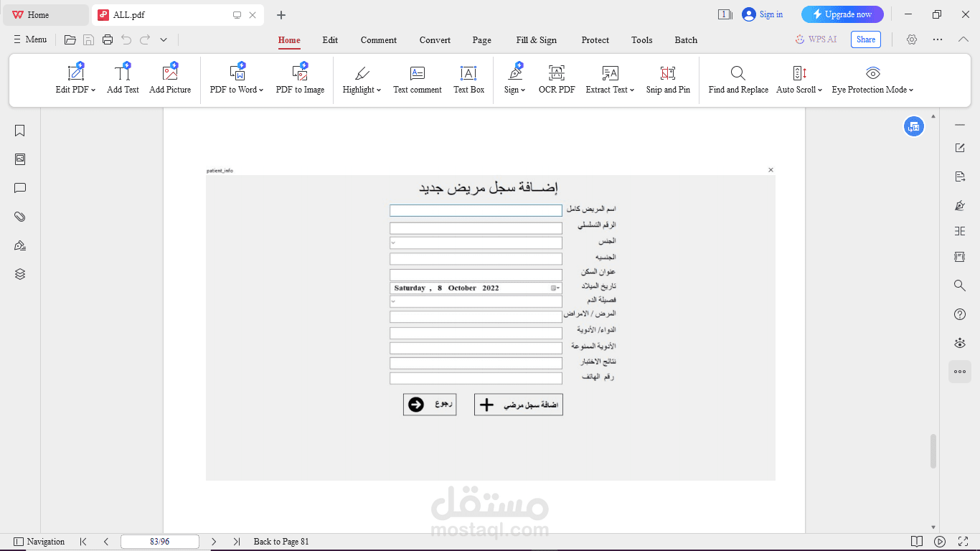Run the OCR PDF tool
This screenshot has height=551, width=980.
(x=557, y=79)
